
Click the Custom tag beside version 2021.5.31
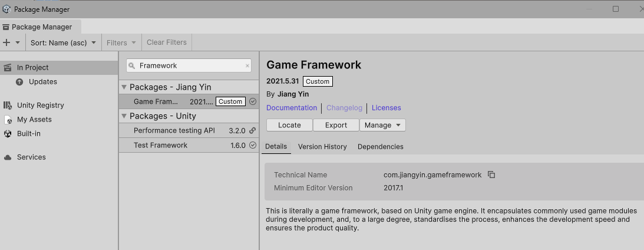tap(318, 81)
